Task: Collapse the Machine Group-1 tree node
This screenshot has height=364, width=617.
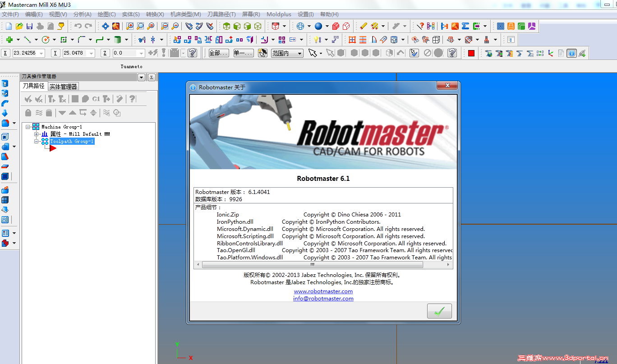Action: point(28,127)
